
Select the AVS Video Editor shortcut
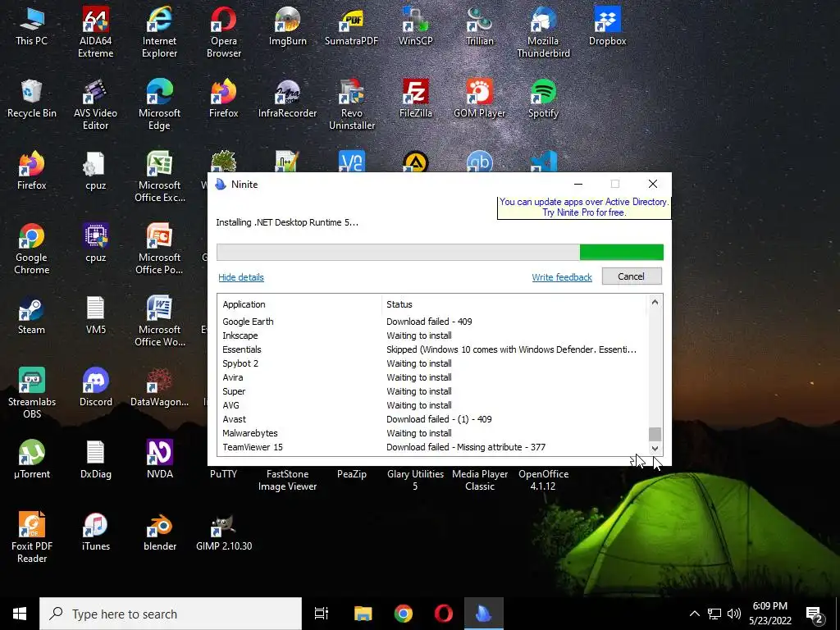coord(95,104)
